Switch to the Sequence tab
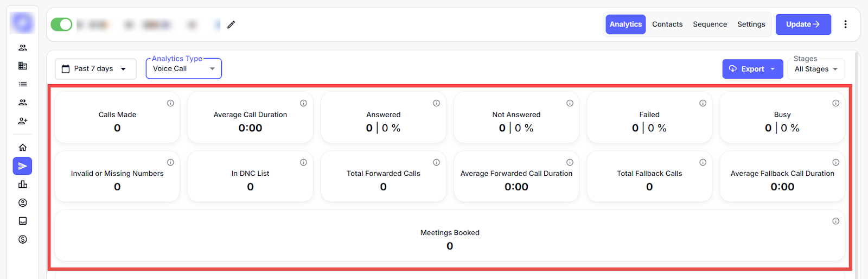 coord(710,24)
